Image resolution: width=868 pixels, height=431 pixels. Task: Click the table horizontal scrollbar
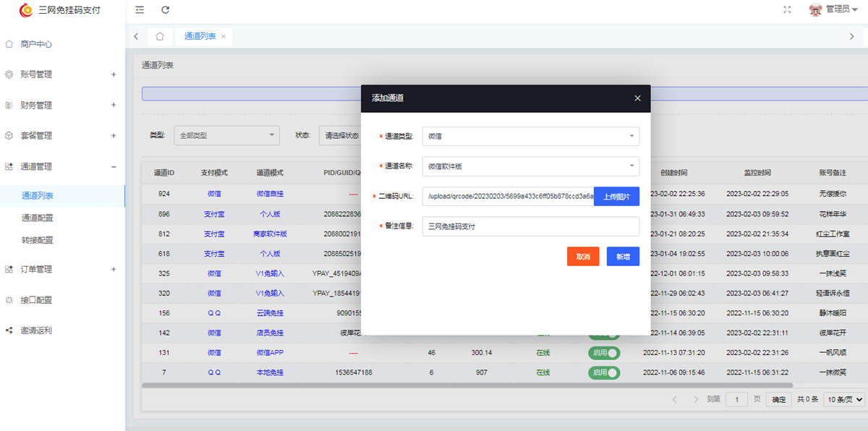tap(467, 385)
